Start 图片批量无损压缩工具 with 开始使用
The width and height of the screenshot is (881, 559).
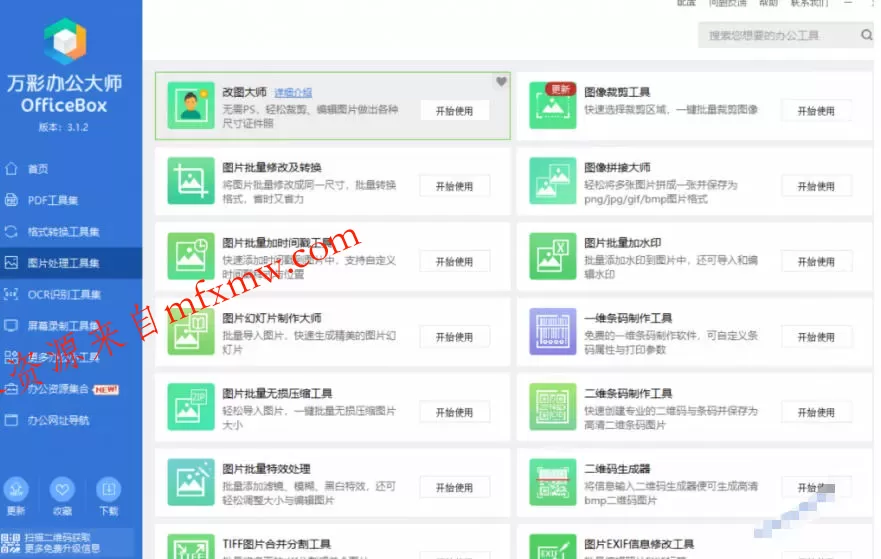point(455,412)
